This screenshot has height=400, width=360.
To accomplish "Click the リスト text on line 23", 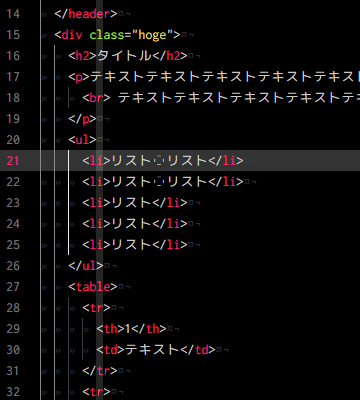I will tap(131, 203).
